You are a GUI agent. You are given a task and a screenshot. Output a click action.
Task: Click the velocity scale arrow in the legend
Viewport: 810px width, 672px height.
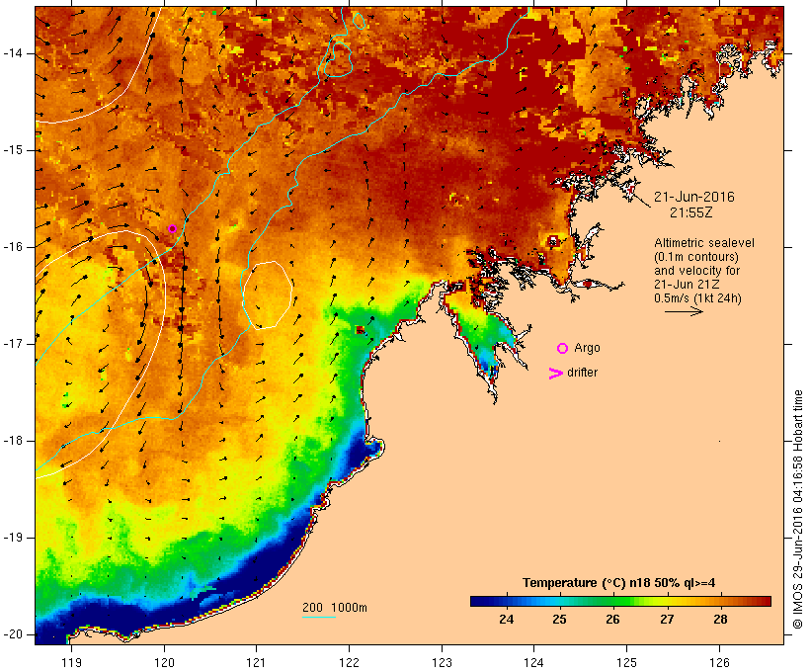click(684, 311)
